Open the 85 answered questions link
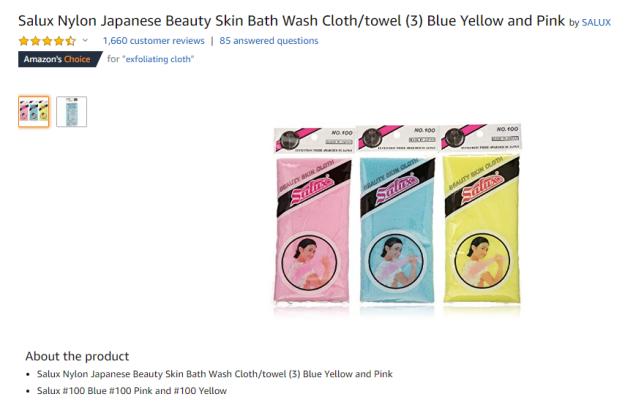Image resolution: width=633 pixels, height=405 pixels. (269, 41)
